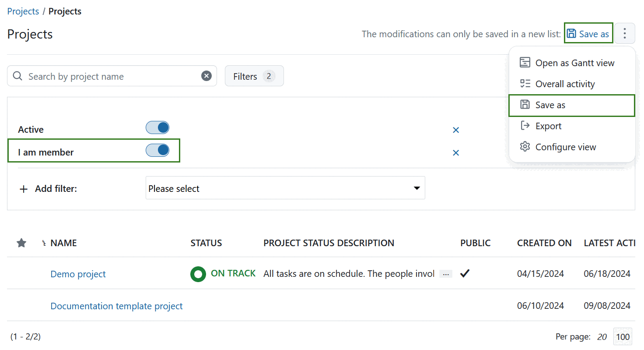Screen dimensions: 644x350
Task: Open the more actions kebab menu
Action: 625,33
